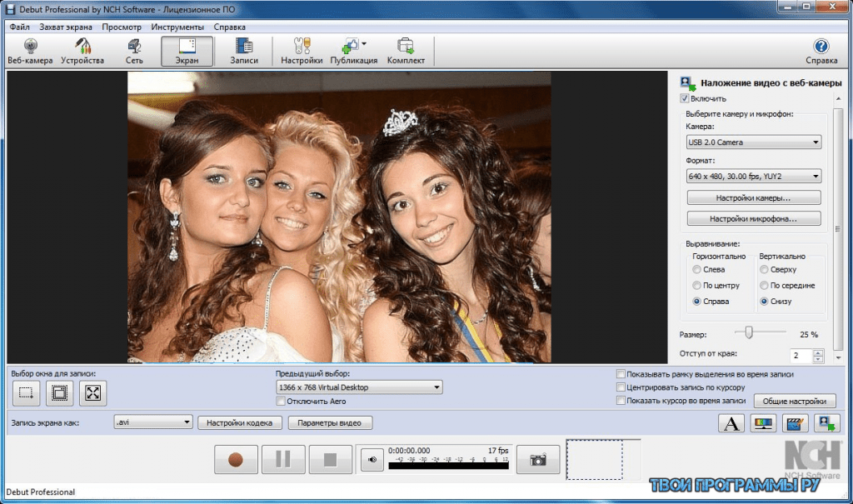
Task: Take a snapshot with camera icon
Action: point(538,459)
